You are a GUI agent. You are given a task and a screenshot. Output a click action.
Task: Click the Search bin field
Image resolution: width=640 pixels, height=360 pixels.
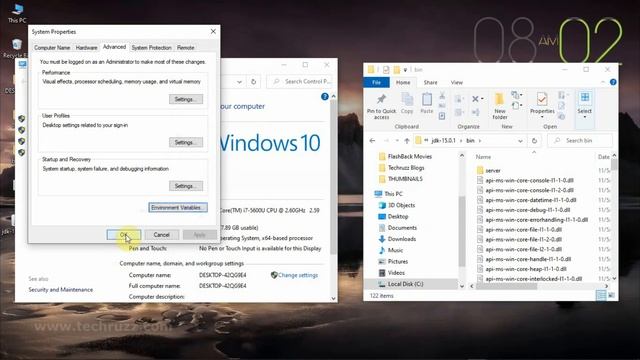pos(580,141)
